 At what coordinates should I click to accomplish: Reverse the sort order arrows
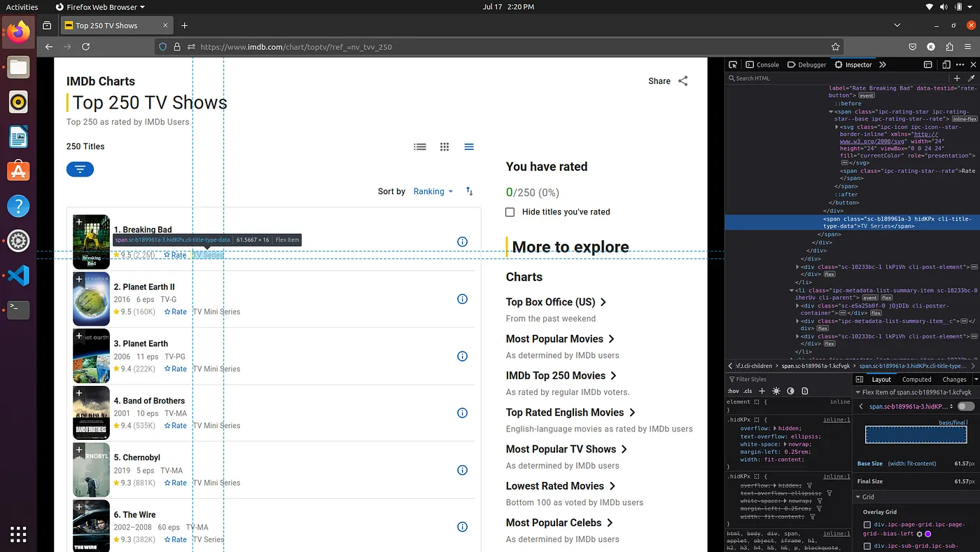470,191
